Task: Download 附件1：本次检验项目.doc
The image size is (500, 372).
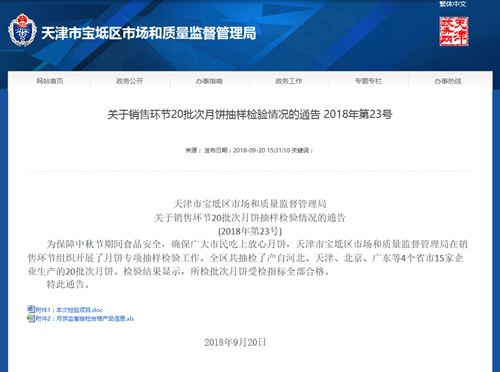Action: point(69,310)
